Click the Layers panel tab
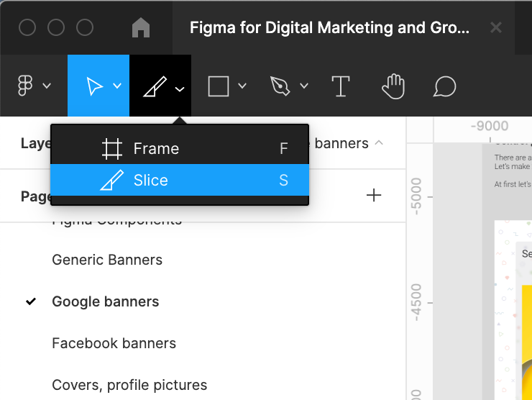This screenshot has height=400, width=532. [36, 143]
